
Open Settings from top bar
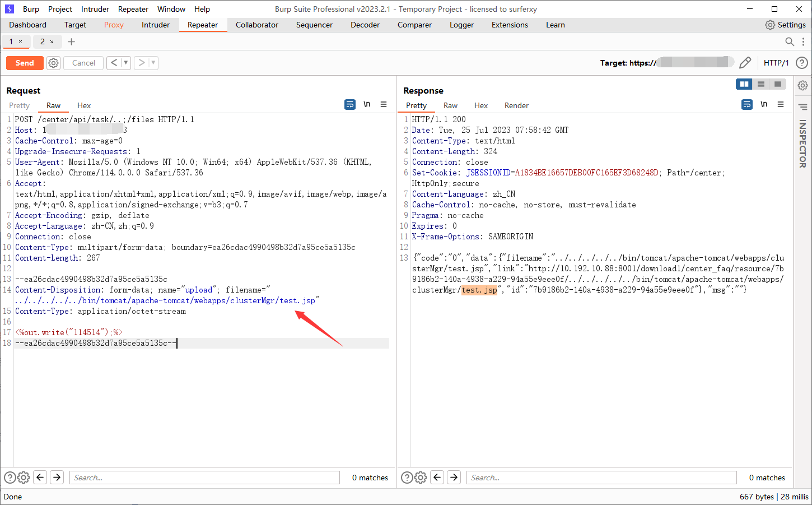(x=785, y=25)
